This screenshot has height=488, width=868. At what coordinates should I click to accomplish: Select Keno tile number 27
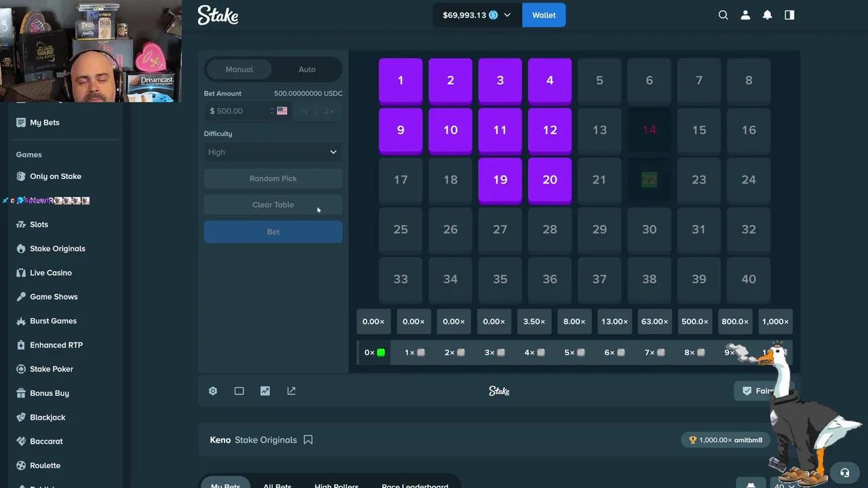tap(500, 230)
